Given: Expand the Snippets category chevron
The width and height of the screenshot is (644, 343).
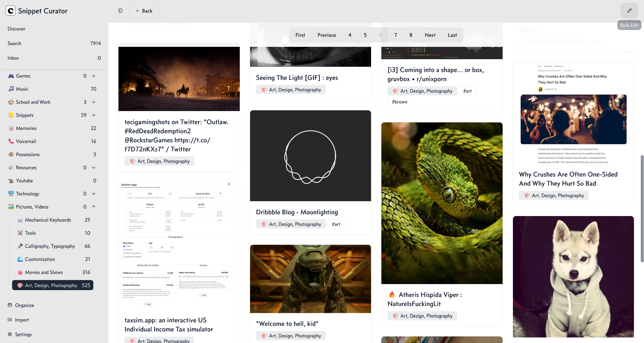Looking at the screenshot, I should pos(94,115).
